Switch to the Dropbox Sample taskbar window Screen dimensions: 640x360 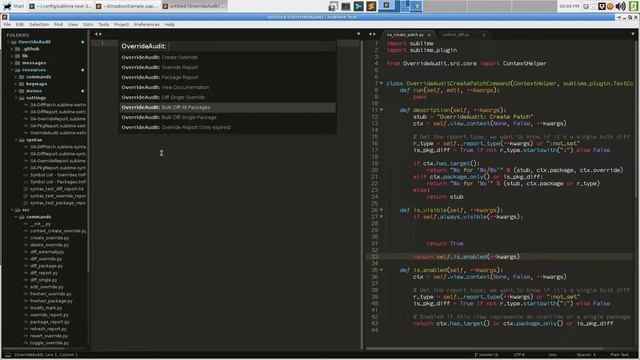[x=127, y=6]
